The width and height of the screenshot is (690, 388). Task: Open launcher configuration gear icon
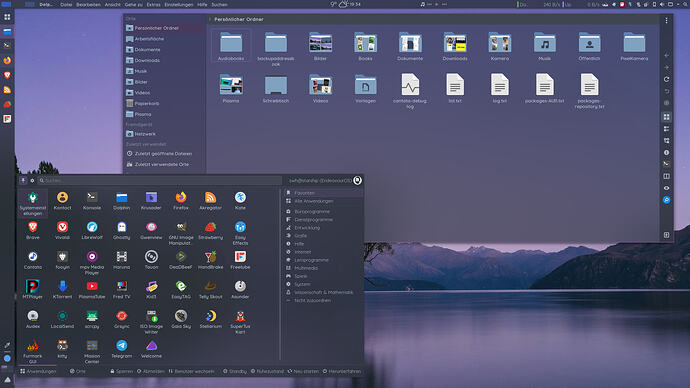click(32, 180)
